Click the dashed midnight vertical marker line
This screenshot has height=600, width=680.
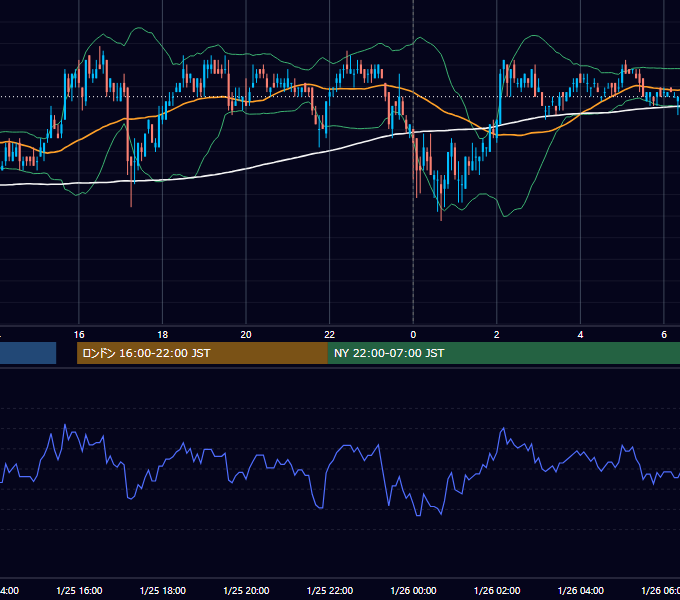413,163
